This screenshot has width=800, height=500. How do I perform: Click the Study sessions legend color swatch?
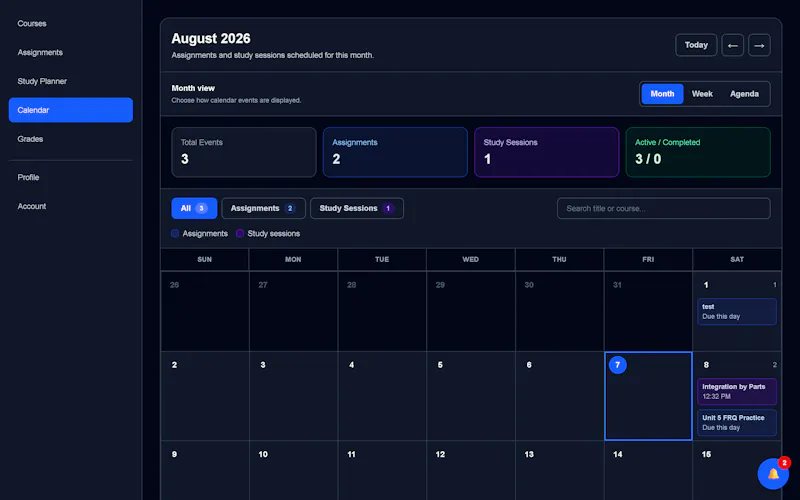[x=240, y=233]
